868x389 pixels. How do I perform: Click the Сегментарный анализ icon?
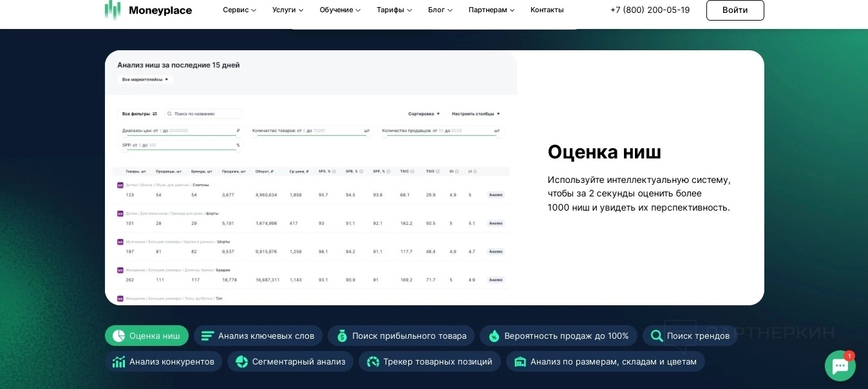[241, 361]
